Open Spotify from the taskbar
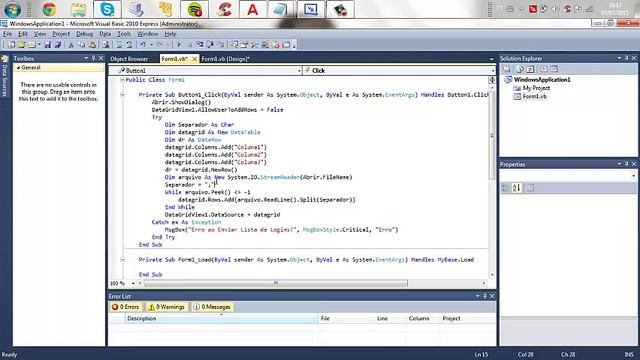The width and height of the screenshot is (640, 360). click(x=195, y=9)
